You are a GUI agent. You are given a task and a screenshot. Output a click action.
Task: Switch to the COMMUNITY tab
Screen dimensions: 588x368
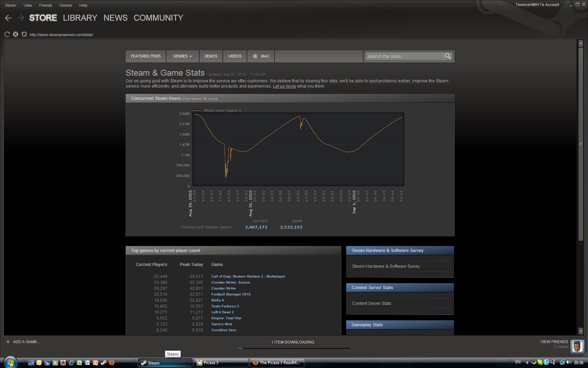coord(158,18)
